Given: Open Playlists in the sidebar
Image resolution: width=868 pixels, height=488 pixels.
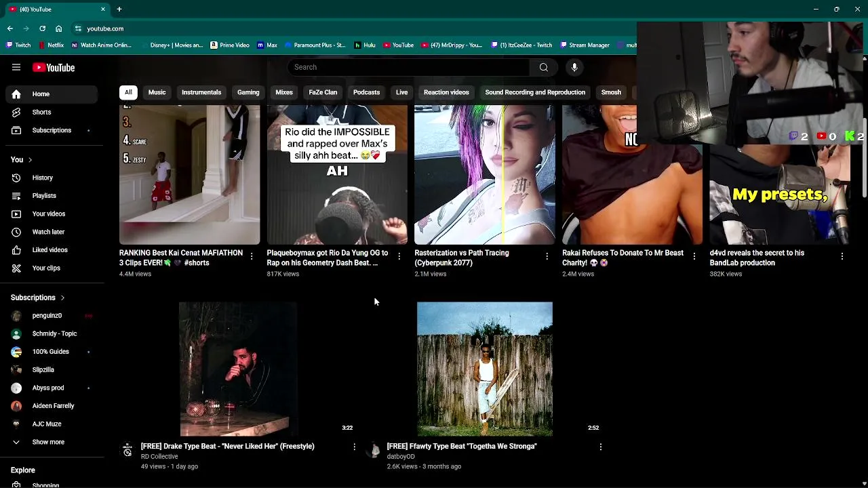Looking at the screenshot, I should tap(51, 196).
